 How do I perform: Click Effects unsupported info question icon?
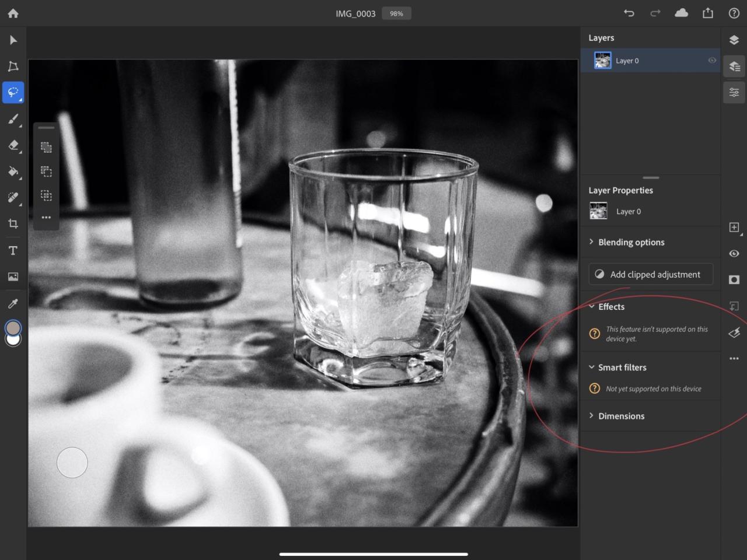click(x=595, y=334)
